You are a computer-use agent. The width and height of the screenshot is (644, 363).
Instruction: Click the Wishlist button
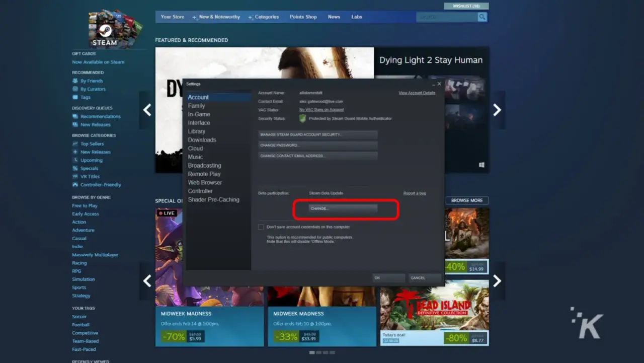coord(466,6)
